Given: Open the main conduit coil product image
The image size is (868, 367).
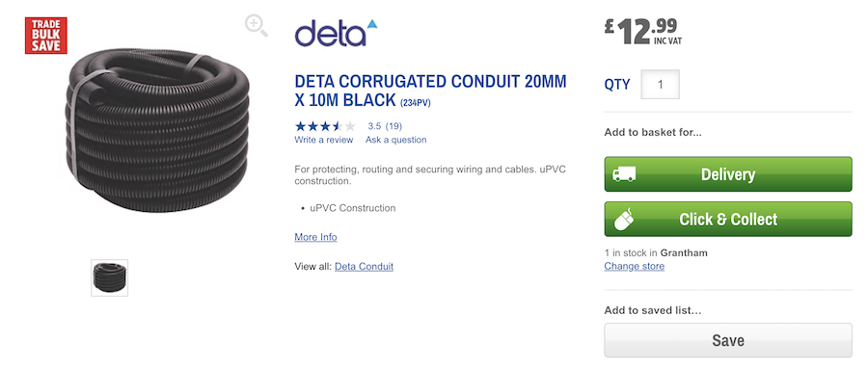Looking at the screenshot, I should click(x=157, y=130).
